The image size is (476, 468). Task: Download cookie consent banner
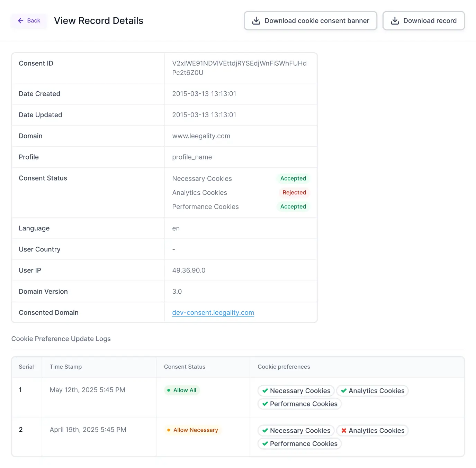pos(311,21)
